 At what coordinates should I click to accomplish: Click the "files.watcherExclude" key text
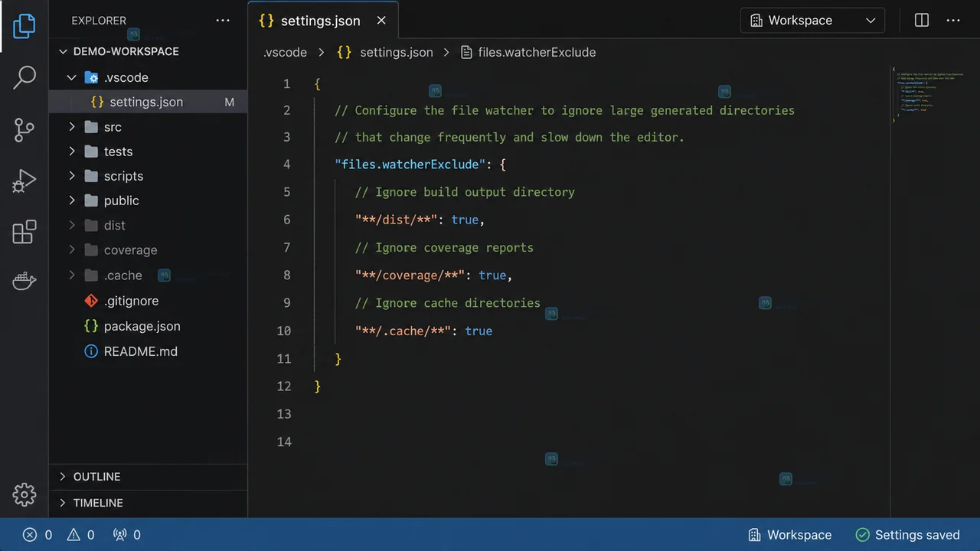tap(410, 165)
